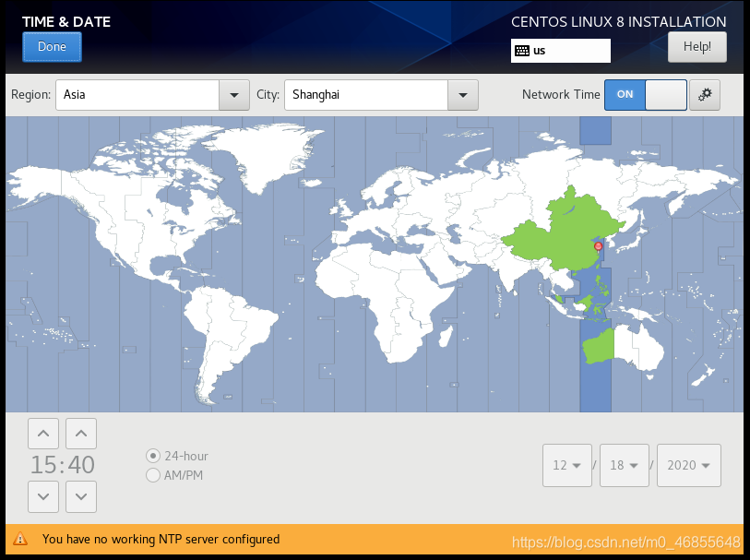Expand the Region dropdown arrow
This screenshot has height=560, width=750.
pyautogui.click(x=234, y=95)
